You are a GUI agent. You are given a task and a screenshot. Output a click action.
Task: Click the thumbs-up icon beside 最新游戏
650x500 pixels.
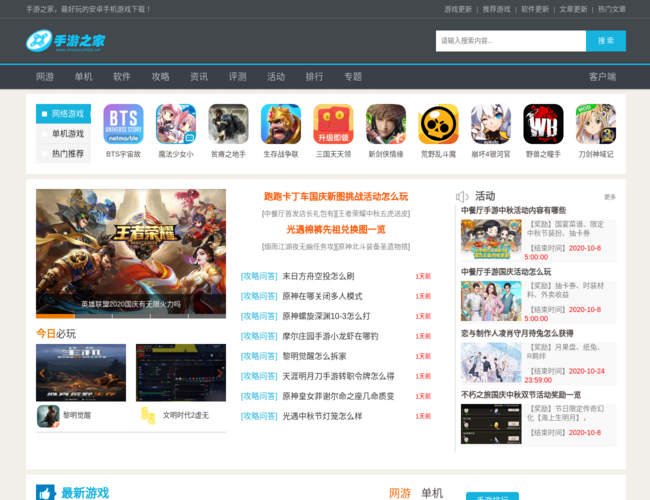pos(46,493)
